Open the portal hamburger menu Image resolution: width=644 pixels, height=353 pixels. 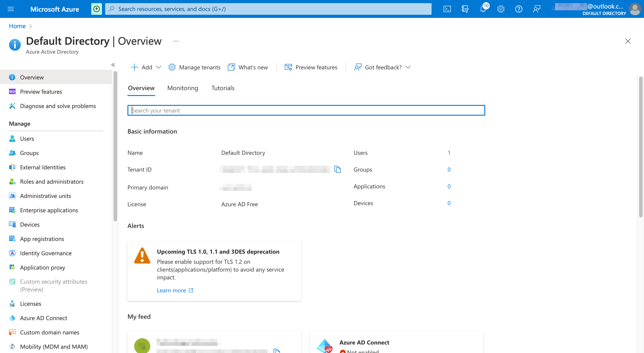[11, 9]
